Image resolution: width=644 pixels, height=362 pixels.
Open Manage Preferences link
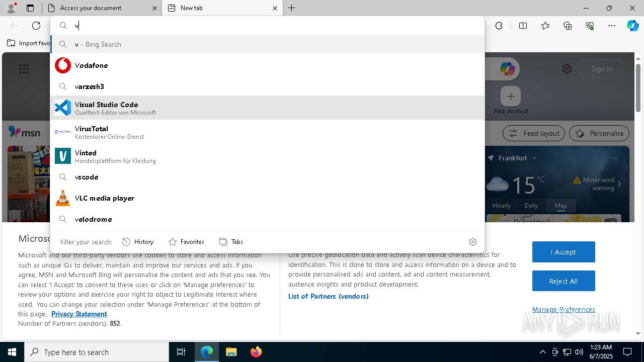[x=563, y=309]
